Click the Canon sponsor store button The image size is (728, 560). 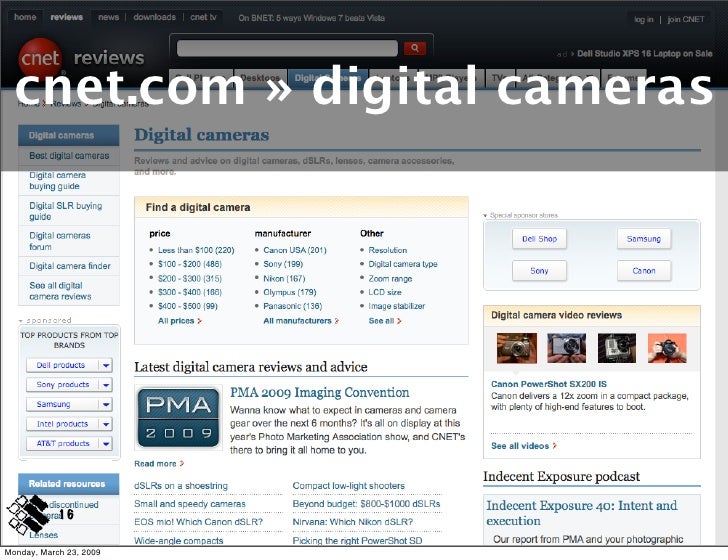644,271
